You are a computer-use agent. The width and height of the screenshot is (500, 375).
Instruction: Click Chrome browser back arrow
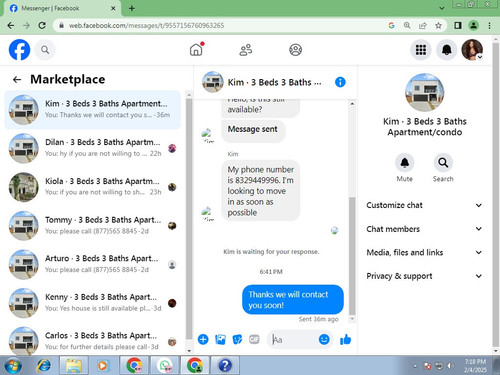tap(11, 25)
